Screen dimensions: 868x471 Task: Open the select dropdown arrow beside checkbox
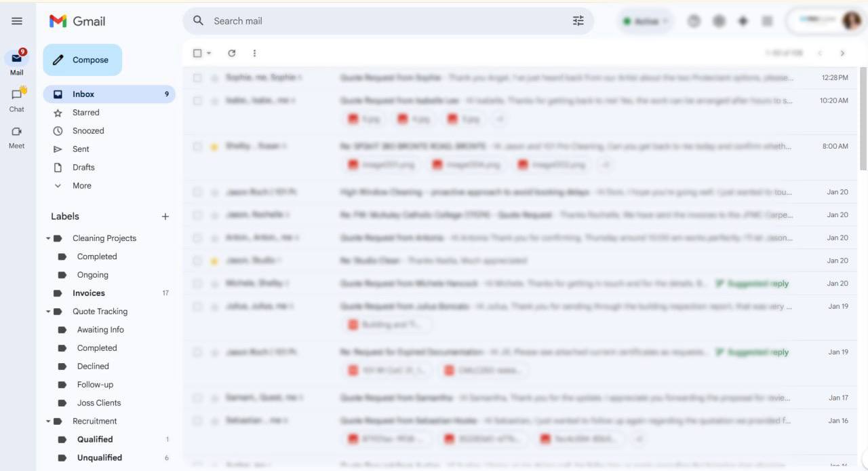209,53
